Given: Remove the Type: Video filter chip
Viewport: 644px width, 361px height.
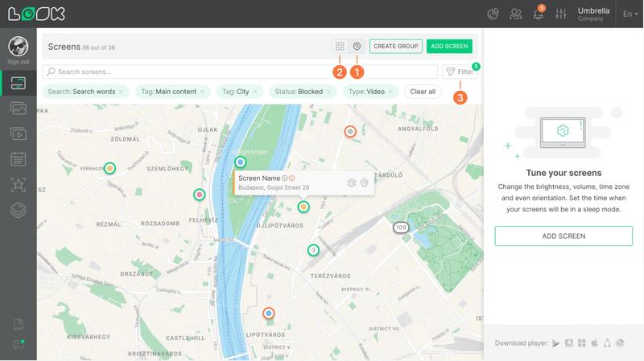Looking at the screenshot, I should tap(390, 92).
